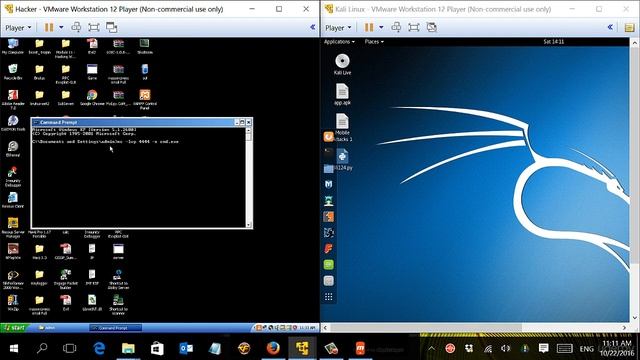Open Task View on Windows taskbar

tap(69, 348)
